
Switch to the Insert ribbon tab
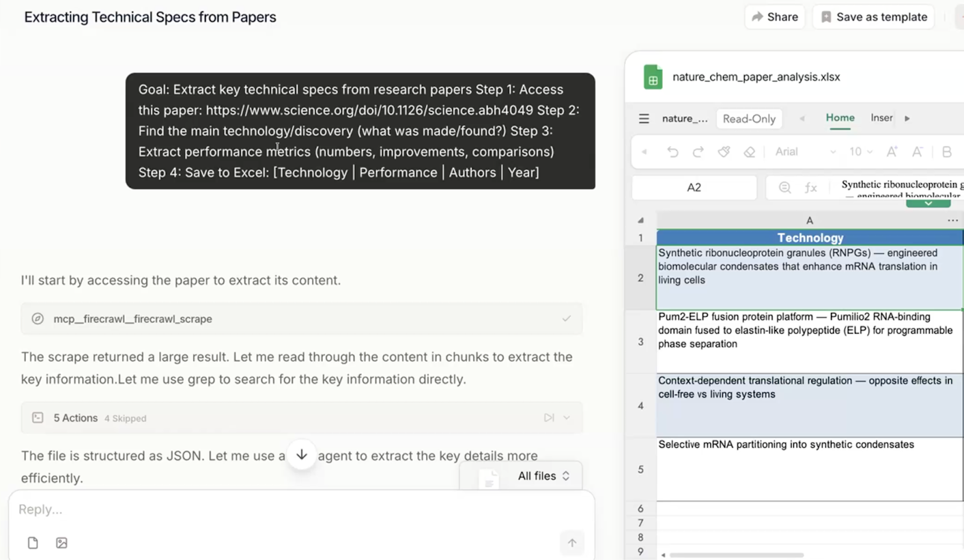tap(881, 118)
